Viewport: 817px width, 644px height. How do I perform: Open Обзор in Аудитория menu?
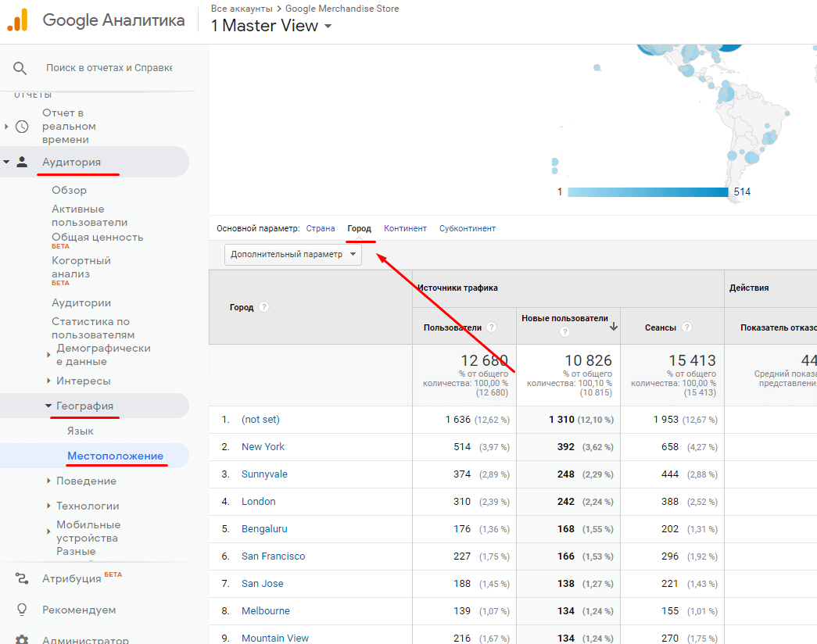pos(70,190)
